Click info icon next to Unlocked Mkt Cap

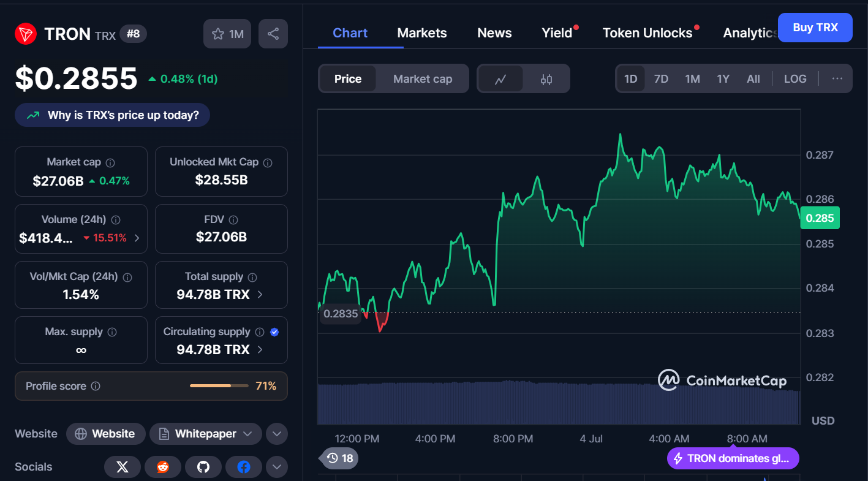point(268,162)
